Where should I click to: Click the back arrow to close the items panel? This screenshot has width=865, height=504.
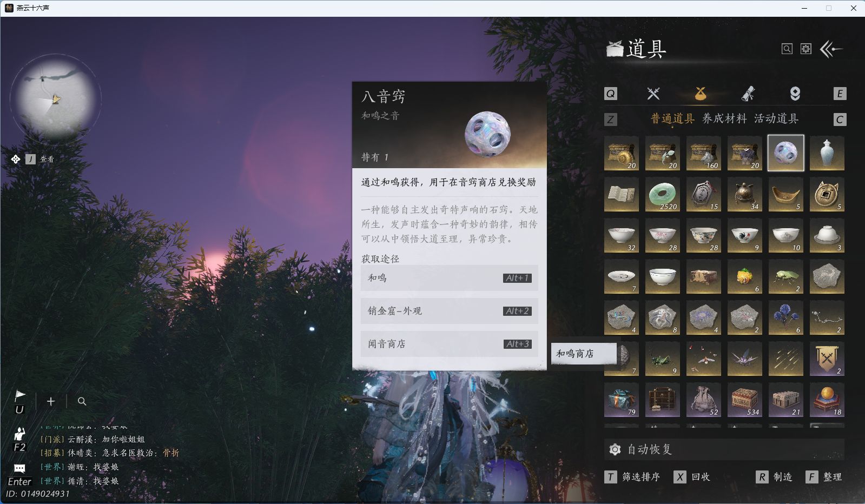[x=831, y=49]
